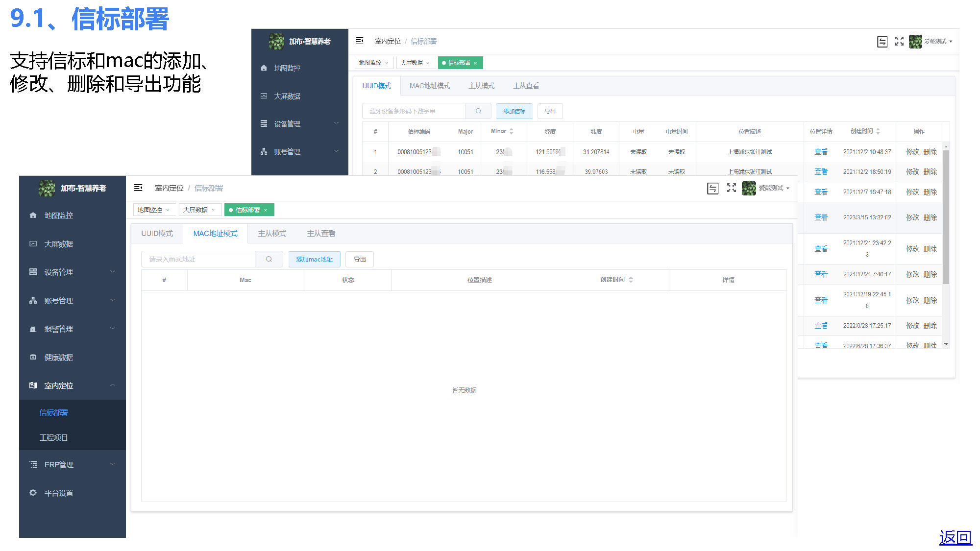
Task: Collapse sidebar via hamburger icon in front window
Action: 138,188
